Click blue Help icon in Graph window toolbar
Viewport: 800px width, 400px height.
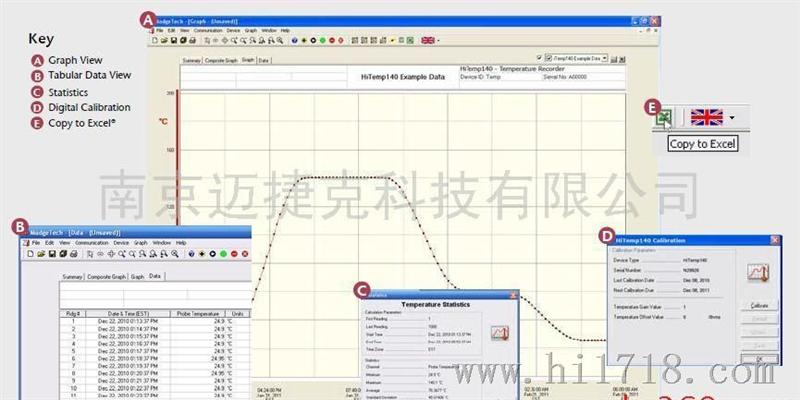(294, 40)
